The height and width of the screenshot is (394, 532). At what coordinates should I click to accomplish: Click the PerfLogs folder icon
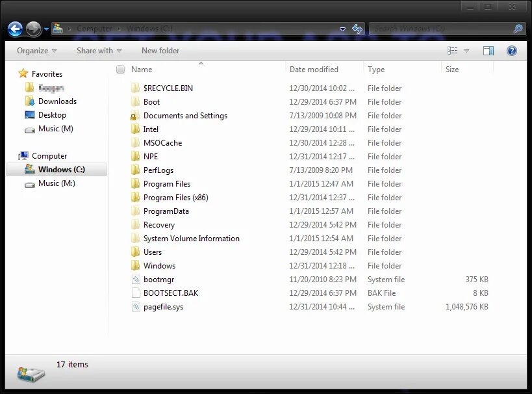[x=135, y=170]
